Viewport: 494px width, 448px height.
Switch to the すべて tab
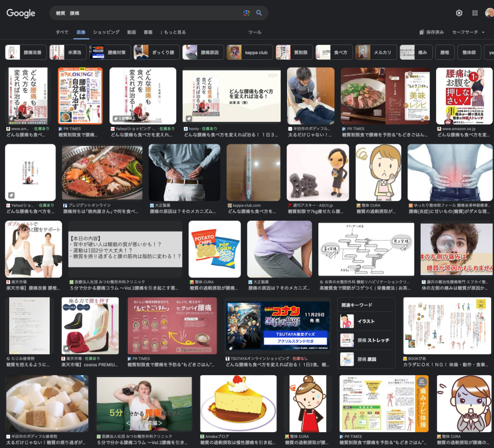click(62, 32)
